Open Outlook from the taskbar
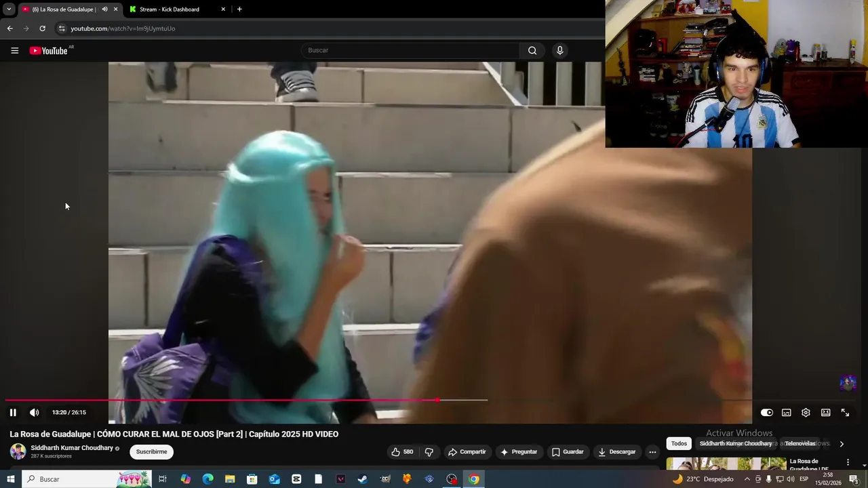This screenshot has width=868, height=488. (274, 479)
